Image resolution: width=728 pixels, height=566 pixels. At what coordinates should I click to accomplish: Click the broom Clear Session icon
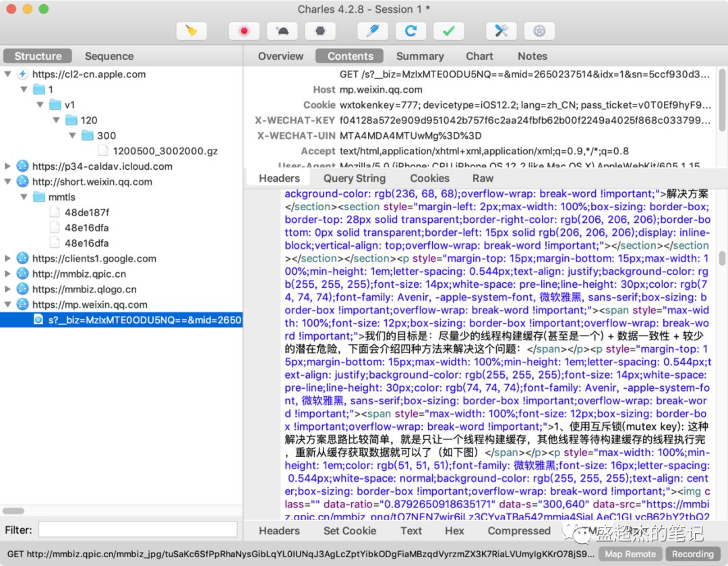pos(191,31)
